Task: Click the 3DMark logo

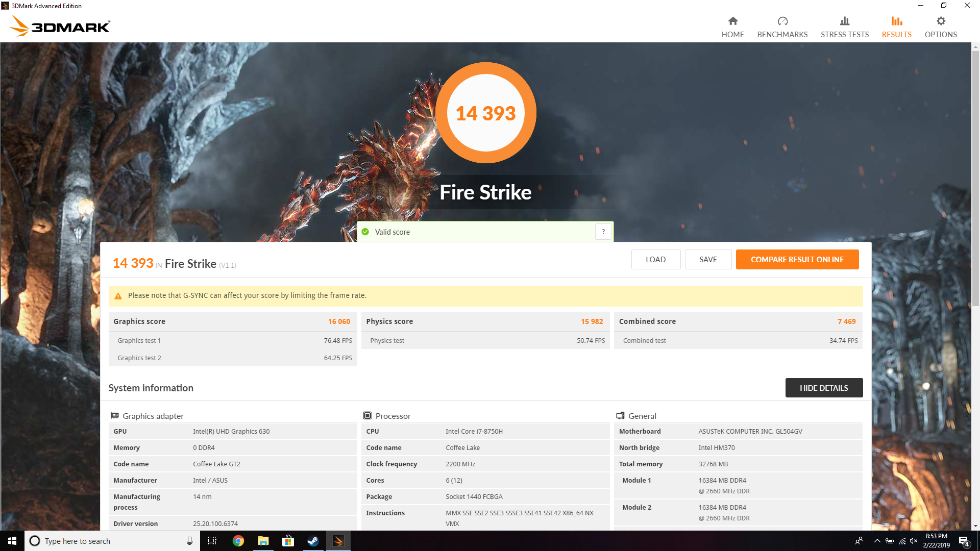Action: 60,26
